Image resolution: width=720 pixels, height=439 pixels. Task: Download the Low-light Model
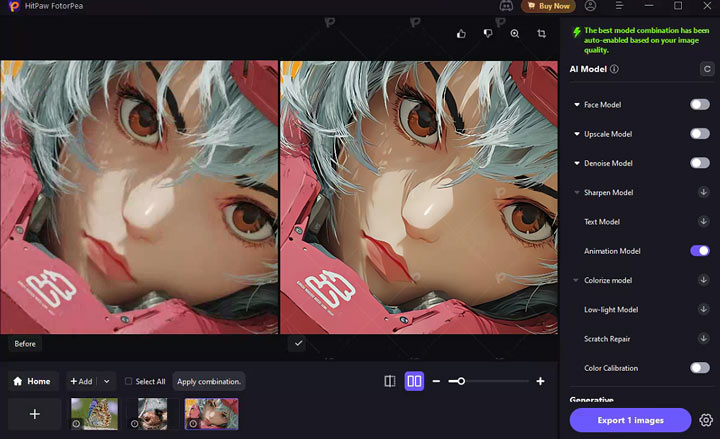[703, 309]
